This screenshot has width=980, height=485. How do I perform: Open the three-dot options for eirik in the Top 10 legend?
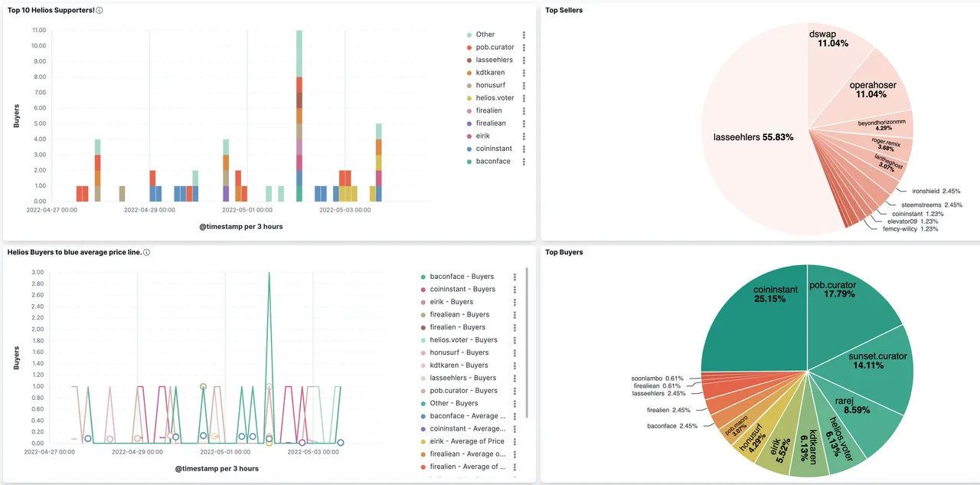coord(524,136)
